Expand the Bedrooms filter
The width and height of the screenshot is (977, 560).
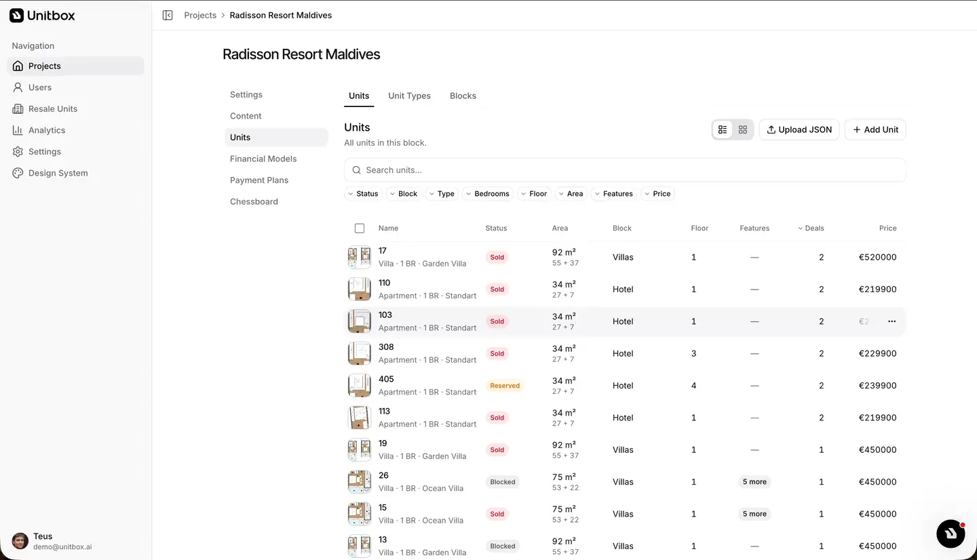(x=488, y=194)
